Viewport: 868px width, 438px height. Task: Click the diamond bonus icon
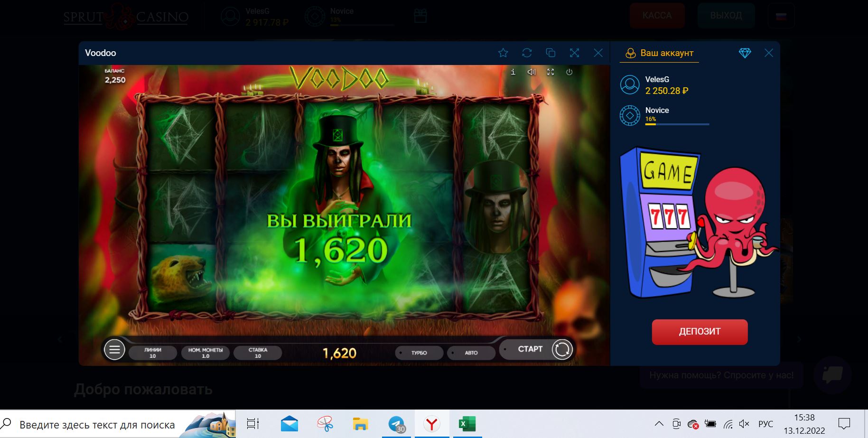[x=745, y=53]
